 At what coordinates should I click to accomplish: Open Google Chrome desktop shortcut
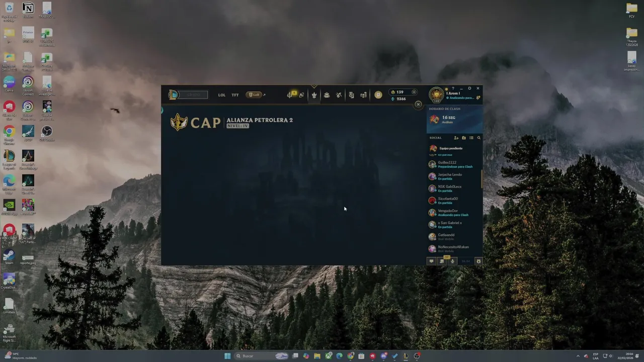[9, 134]
